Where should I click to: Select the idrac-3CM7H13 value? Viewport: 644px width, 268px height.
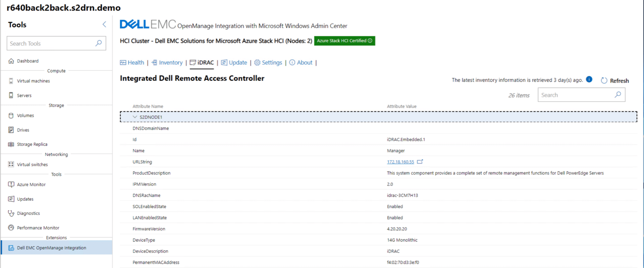402,195
